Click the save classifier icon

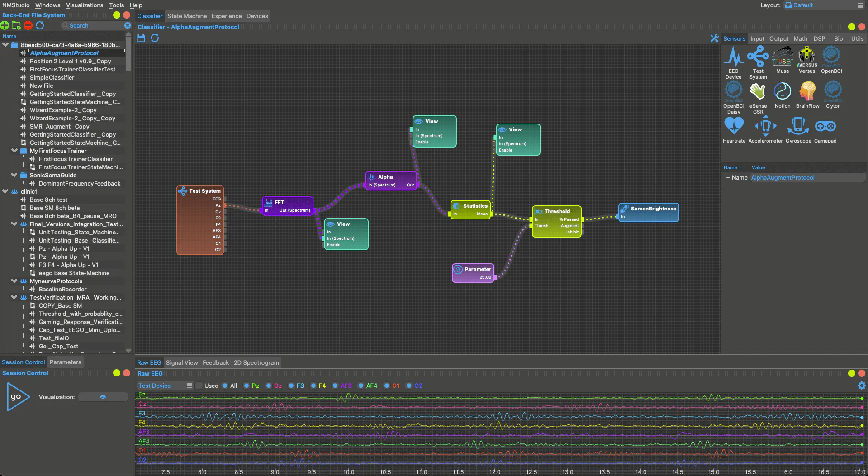pos(141,38)
